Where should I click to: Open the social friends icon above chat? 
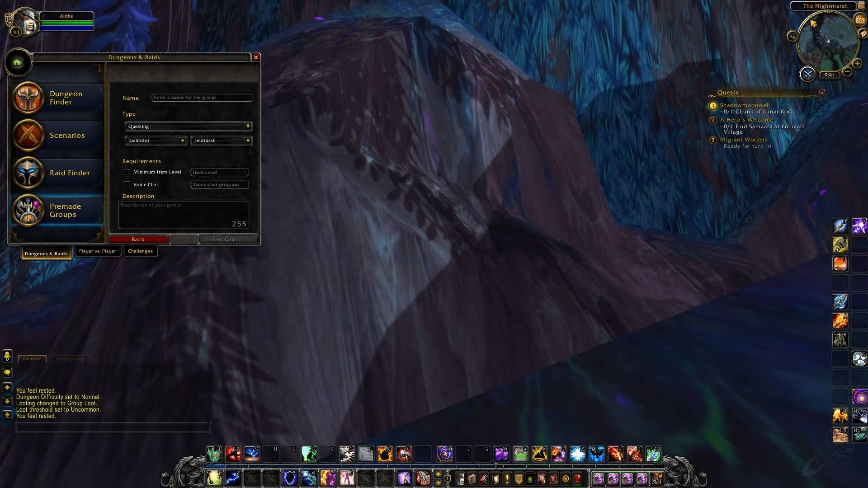[7, 357]
